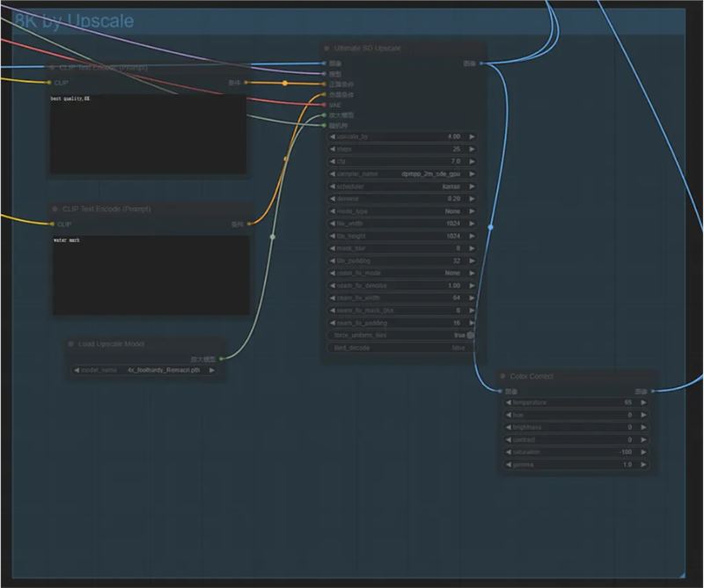Click the Ultimate SD Upscale node title
This screenshot has height=588, width=704.
click(x=367, y=48)
